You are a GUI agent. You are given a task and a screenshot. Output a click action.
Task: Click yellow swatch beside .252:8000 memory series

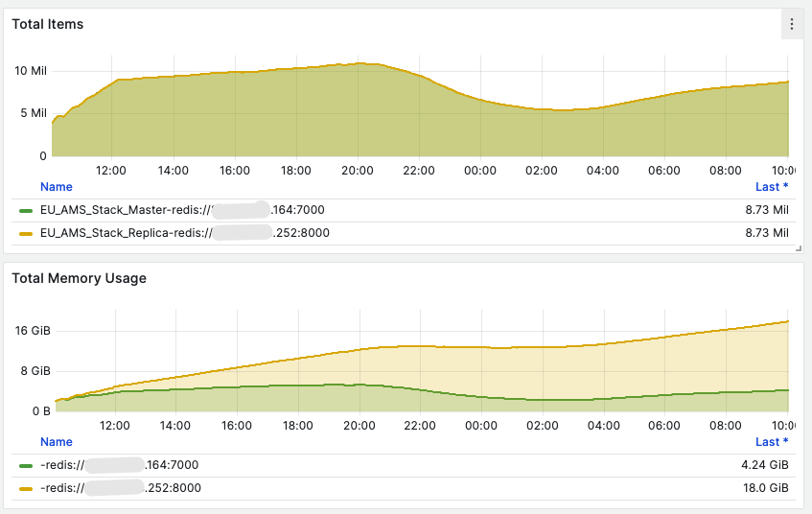point(26,489)
